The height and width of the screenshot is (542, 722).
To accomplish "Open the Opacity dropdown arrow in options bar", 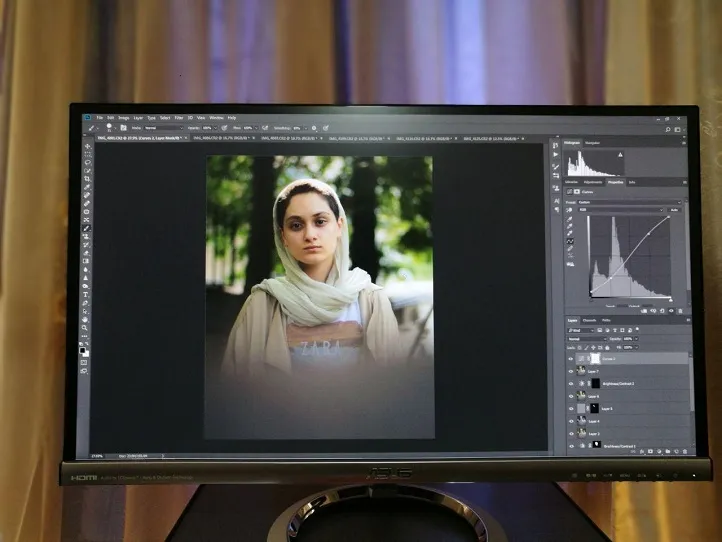I will (x=216, y=128).
